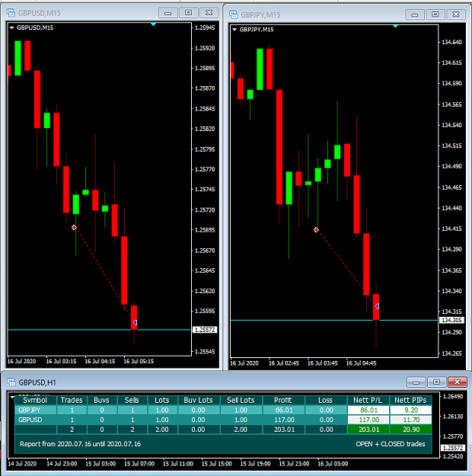Maximize the GBPJPY,M15 chart window
The image size is (472, 476).
pos(435,14)
